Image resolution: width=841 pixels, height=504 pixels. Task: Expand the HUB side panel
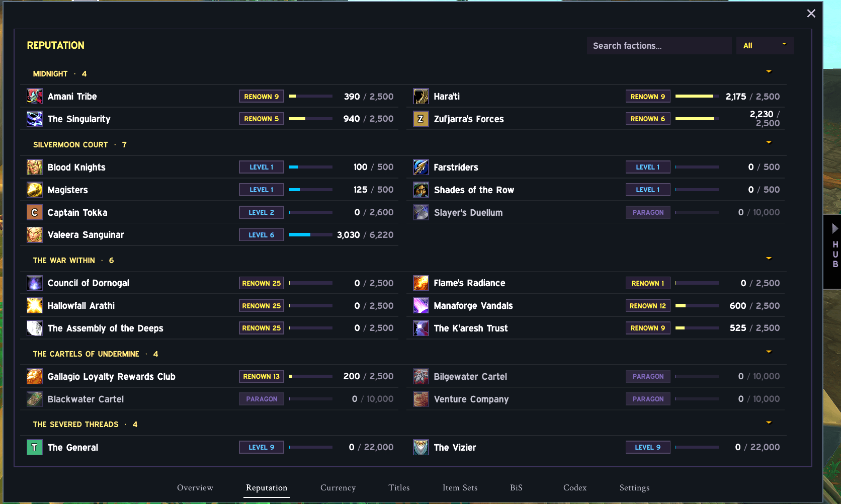(833, 251)
